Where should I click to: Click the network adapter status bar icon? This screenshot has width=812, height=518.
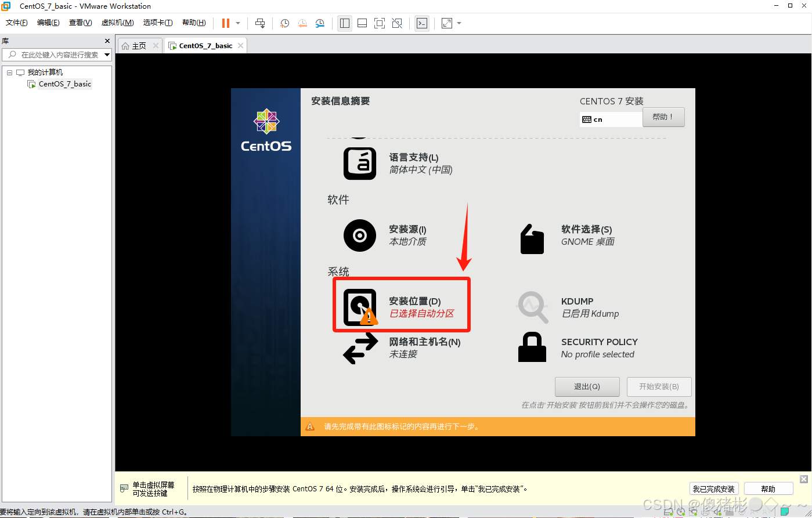click(x=692, y=512)
